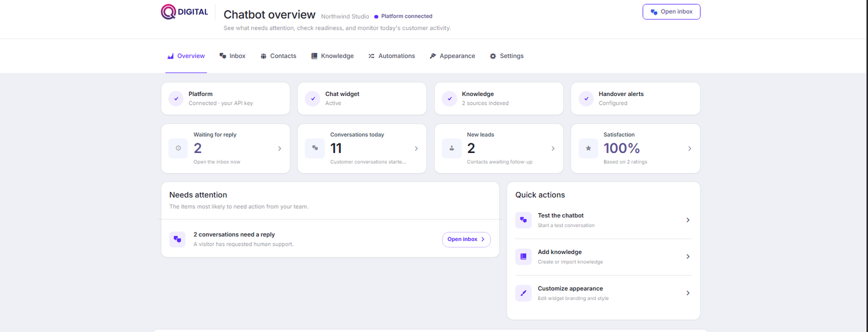
Task: Click the Open the inbox now text
Action: click(217, 162)
